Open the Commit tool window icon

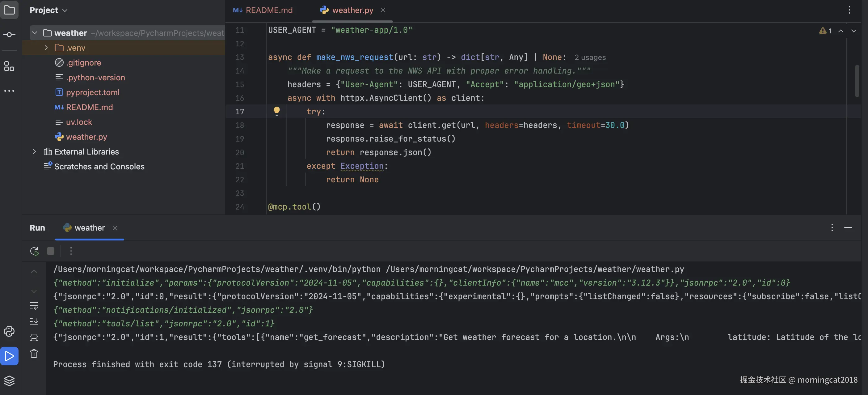[9, 35]
